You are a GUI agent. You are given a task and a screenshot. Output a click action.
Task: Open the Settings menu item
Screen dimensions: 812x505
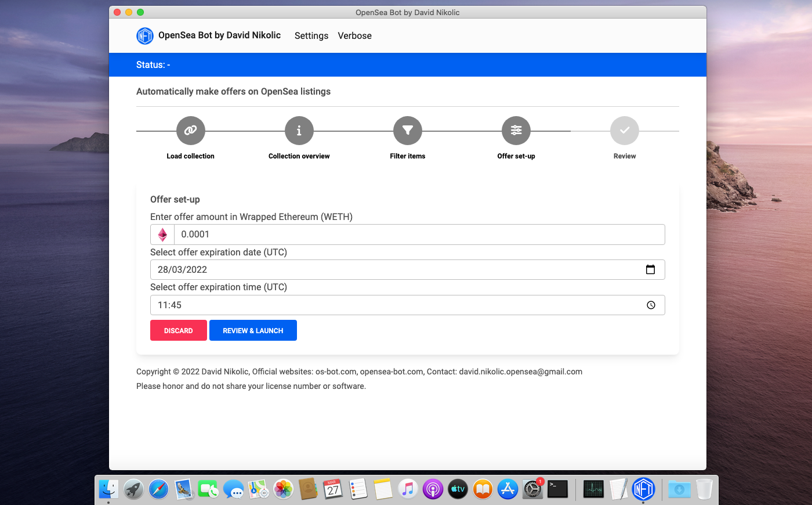tap(311, 36)
